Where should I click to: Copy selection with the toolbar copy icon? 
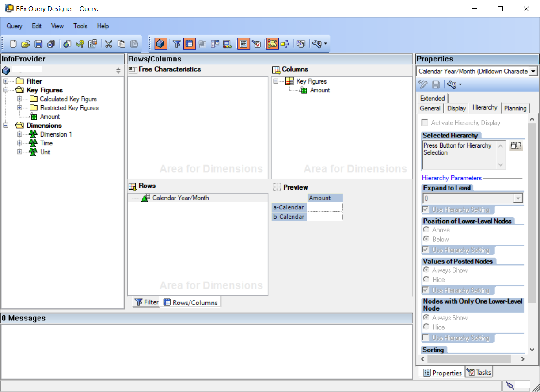coord(121,44)
